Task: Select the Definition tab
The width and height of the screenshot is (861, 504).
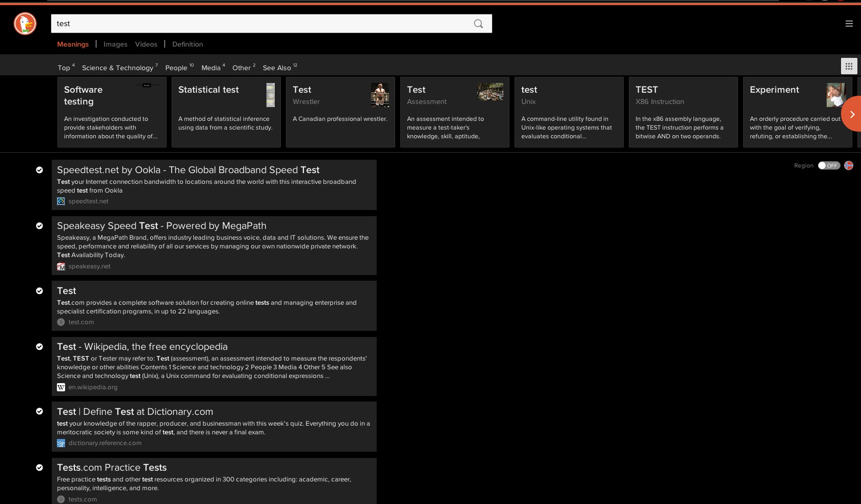Action: 188,44
